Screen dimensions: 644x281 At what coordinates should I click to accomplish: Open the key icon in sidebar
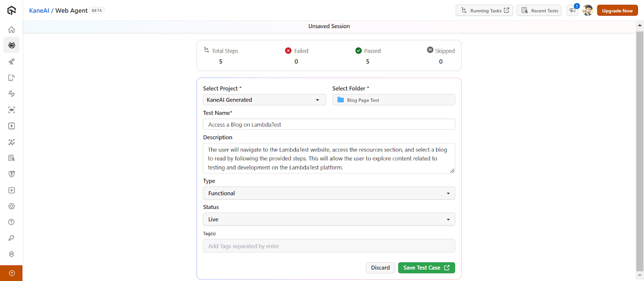[x=12, y=238]
